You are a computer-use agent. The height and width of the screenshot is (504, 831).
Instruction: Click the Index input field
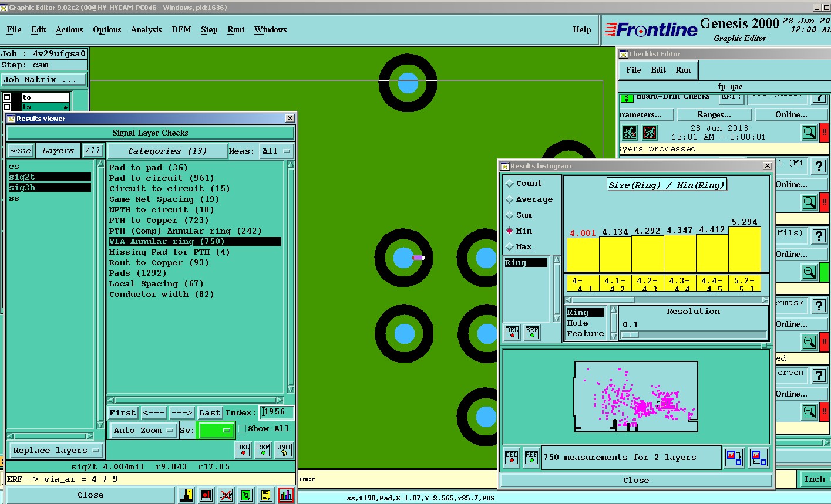pyautogui.click(x=277, y=412)
